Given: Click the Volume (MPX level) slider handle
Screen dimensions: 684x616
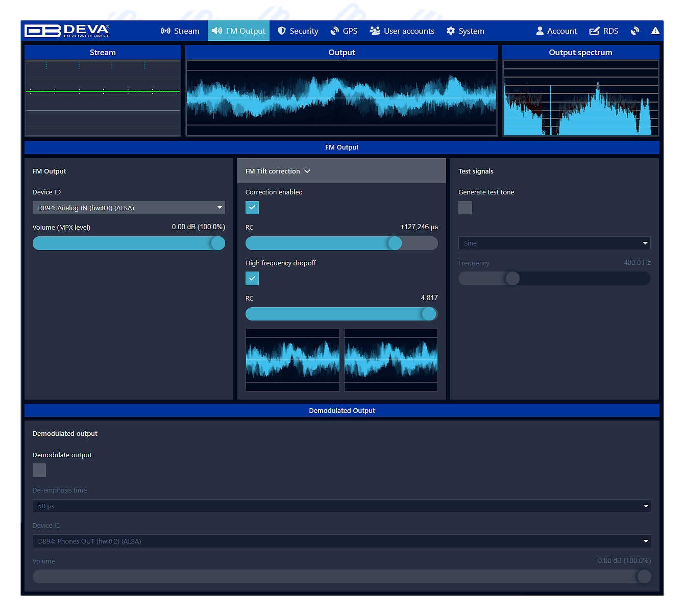Looking at the screenshot, I should click(x=218, y=243).
